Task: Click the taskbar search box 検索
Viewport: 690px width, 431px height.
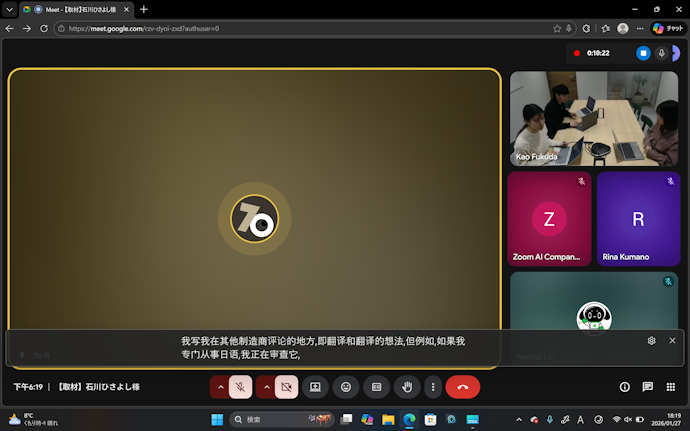Action: coord(282,420)
